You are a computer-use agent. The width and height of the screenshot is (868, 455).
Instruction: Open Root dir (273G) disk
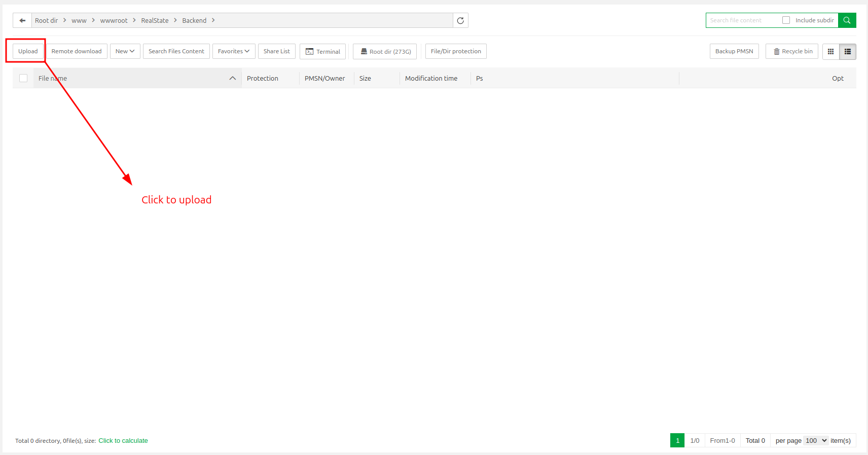click(385, 51)
